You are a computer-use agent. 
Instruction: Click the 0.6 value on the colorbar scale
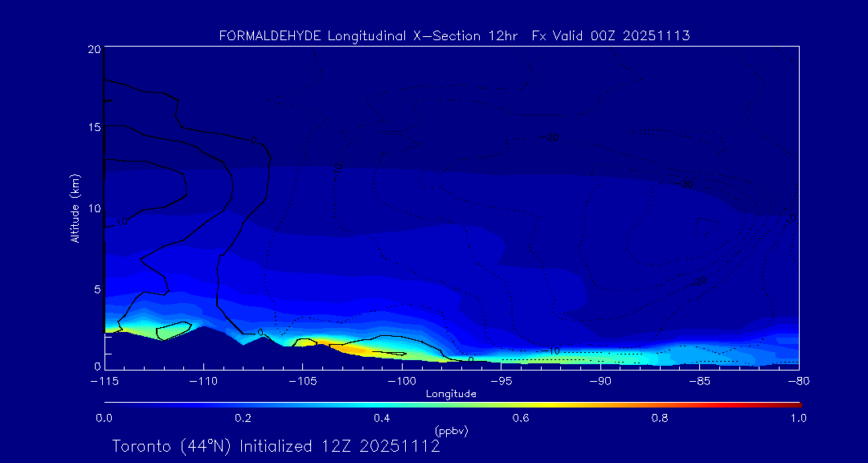(521, 418)
